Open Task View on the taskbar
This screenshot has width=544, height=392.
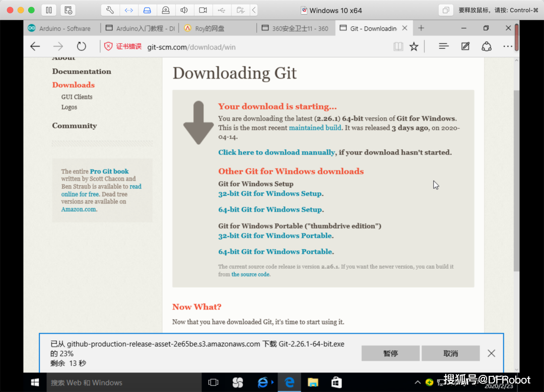213,382
